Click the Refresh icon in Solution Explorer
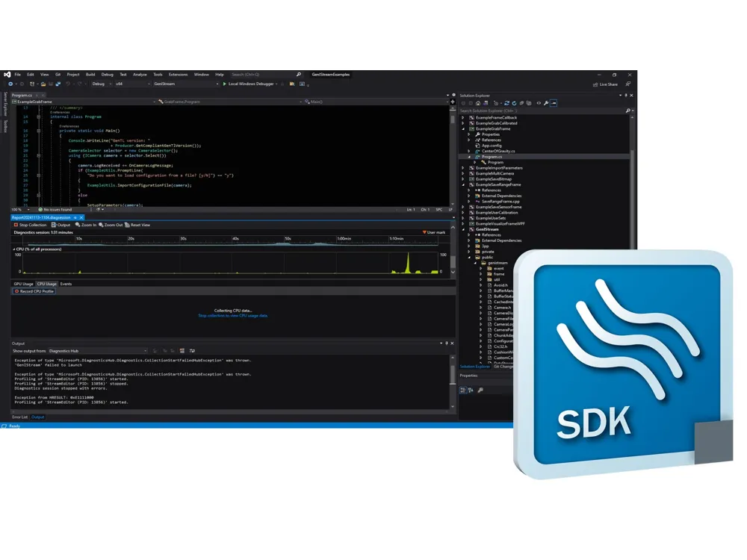Screen dimensions: 747x560 point(514,103)
